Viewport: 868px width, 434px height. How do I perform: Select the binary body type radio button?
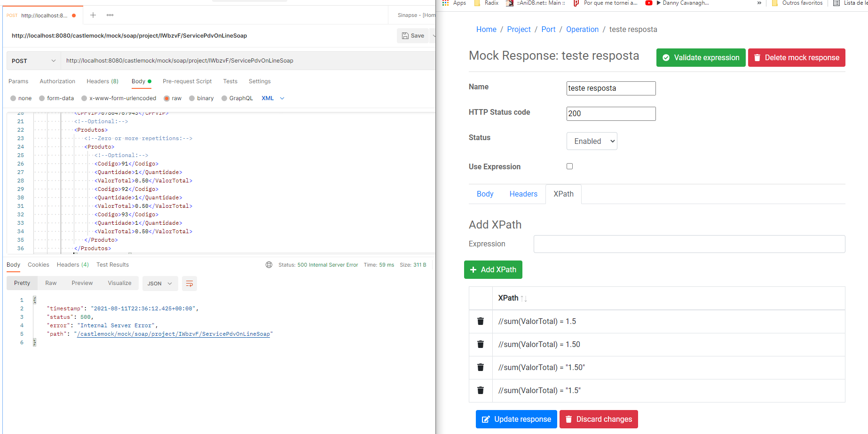[x=191, y=98]
